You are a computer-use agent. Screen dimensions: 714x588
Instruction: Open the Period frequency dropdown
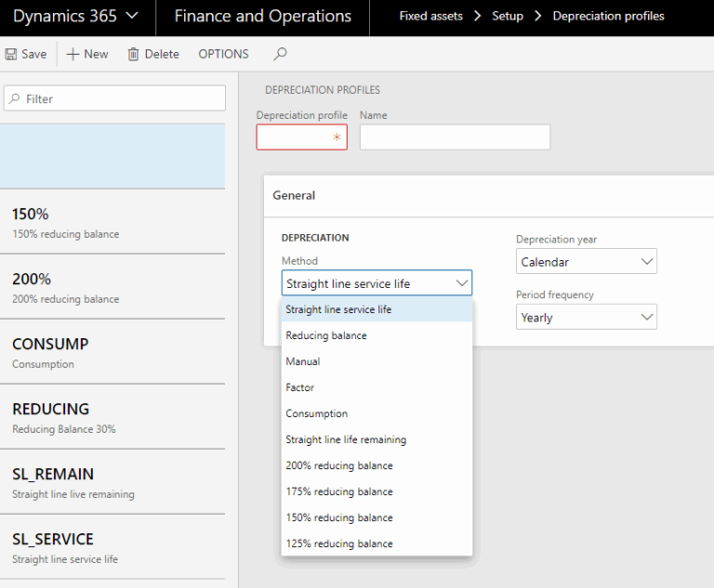click(587, 317)
